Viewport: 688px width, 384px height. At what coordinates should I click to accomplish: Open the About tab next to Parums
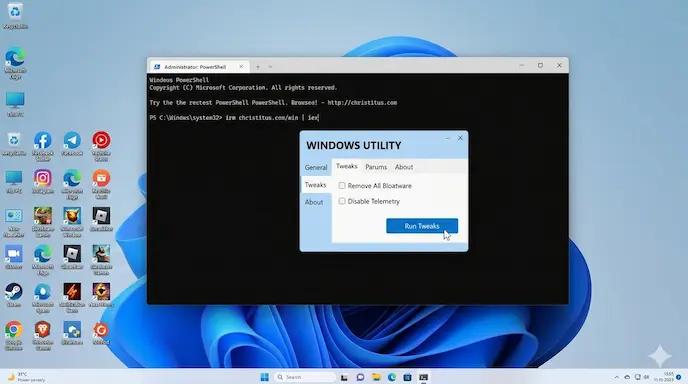404,167
